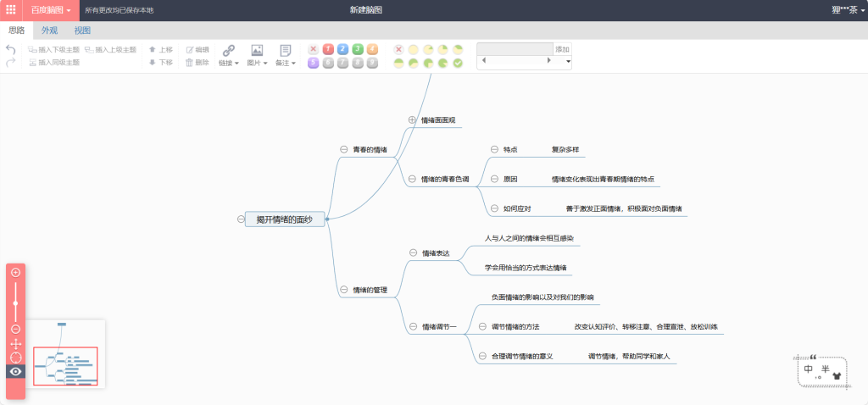Collapse the 原因 node
The width and height of the screenshot is (868, 405).
[x=494, y=179]
